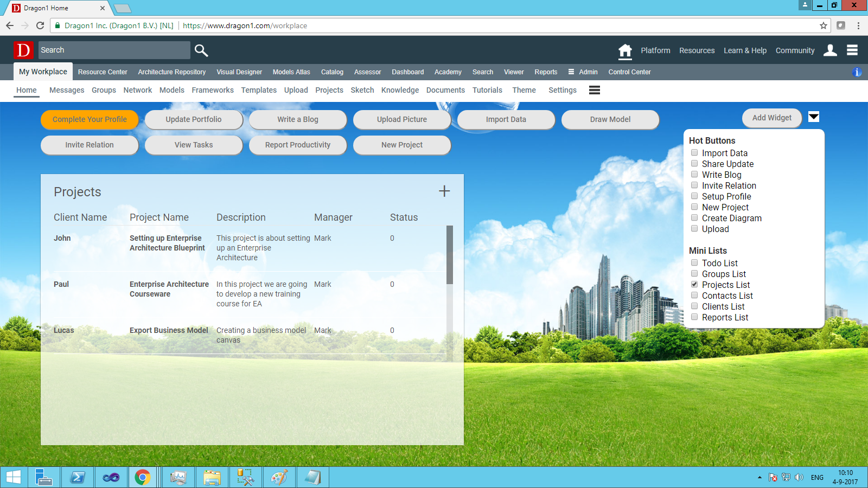Open the Windows Start button
Image resolution: width=868 pixels, height=488 pixels.
click(14, 477)
